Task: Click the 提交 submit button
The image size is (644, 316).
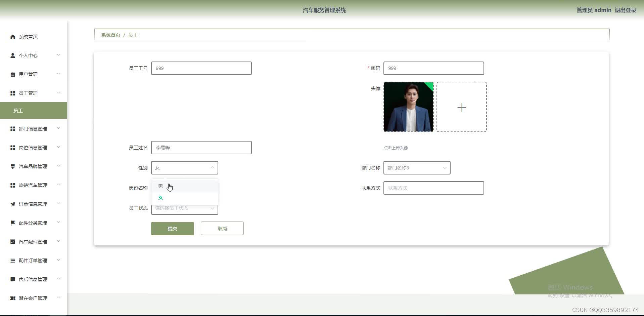Action: coord(173,229)
